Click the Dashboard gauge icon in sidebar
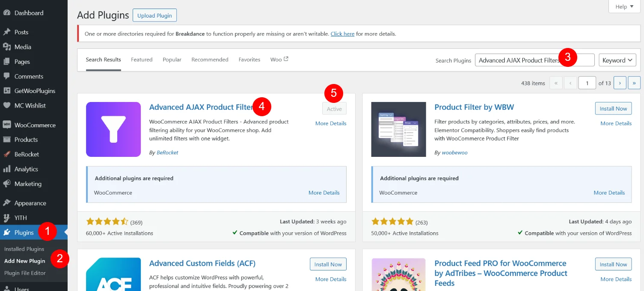Image resolution: width=644 pixels, height=291 pixels. (x=7, y=13)
